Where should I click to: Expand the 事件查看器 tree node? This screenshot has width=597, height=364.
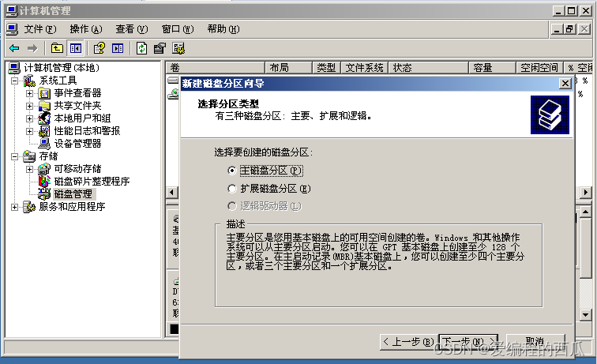(x=30, y=93)
